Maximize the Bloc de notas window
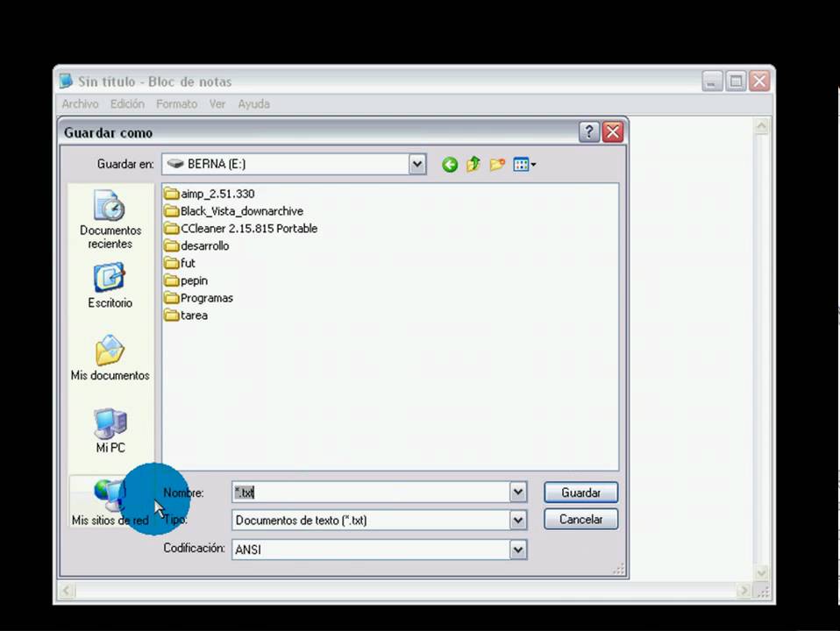This screenshot has width=840, height=631. pos(736,82)
